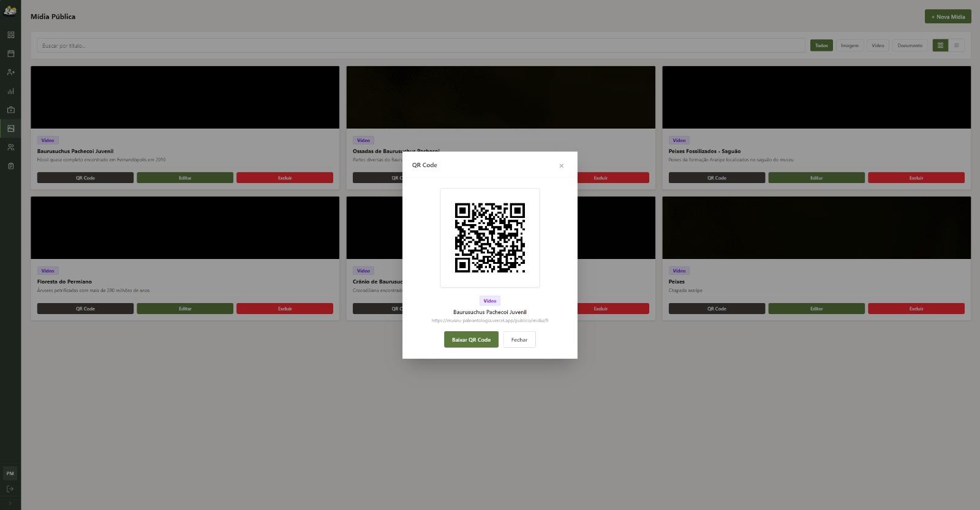
Task: Open the briefcase icon in sidebar
Action: tap(10, 110)
